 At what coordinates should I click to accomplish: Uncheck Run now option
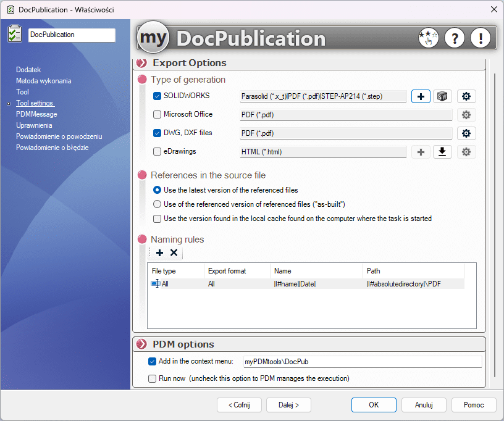pos(151,378)
